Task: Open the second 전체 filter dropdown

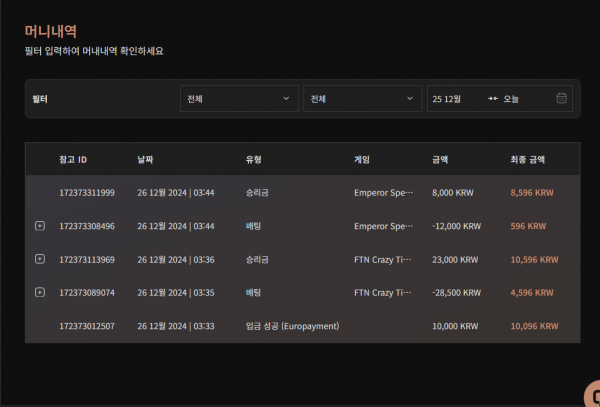Action: coord(362,99)
